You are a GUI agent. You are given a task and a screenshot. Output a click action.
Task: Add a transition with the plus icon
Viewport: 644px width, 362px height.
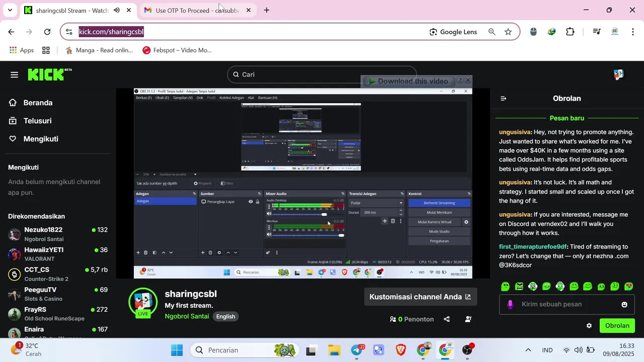(x=385, y=221)
